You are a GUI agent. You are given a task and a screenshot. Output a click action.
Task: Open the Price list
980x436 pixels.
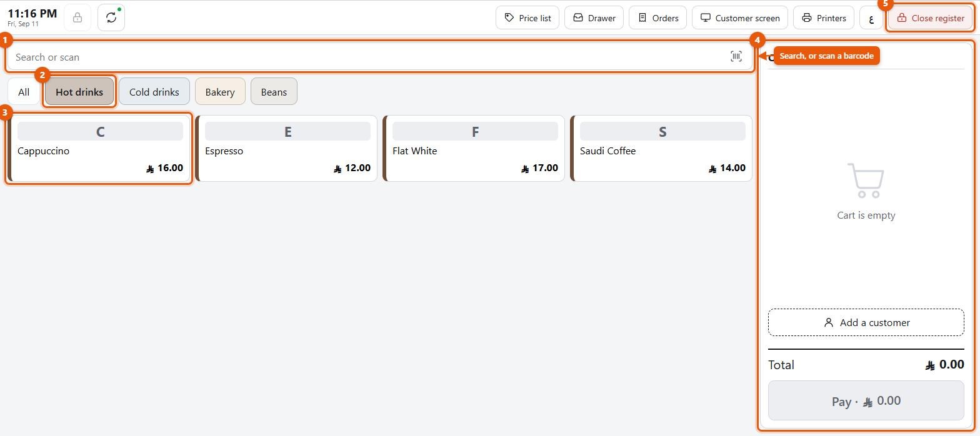(528, 18)
